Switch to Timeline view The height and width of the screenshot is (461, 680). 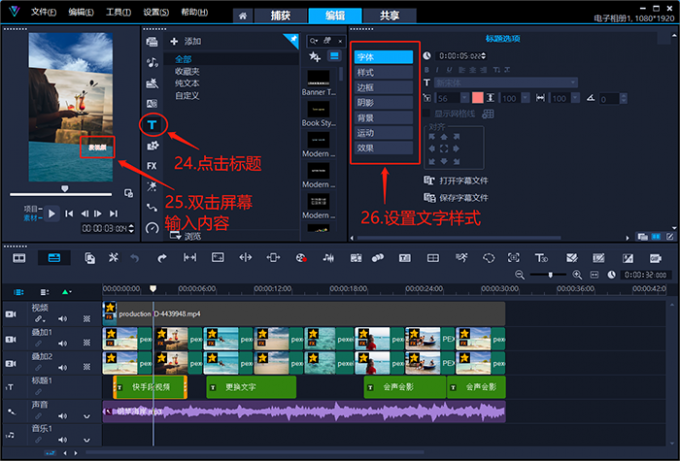[54, 258]
